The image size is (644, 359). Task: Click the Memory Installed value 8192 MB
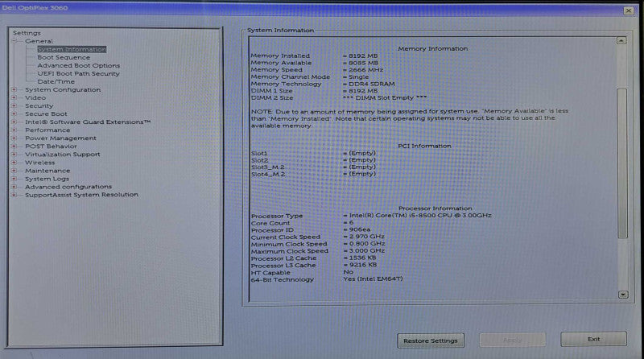click(x=363, y=56)
